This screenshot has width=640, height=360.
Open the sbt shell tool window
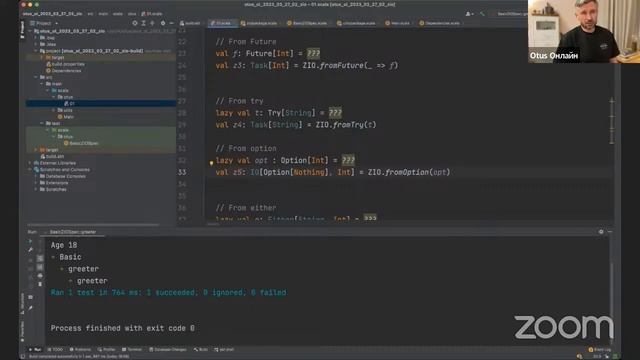pyautogui.click(x=224, y=350)
